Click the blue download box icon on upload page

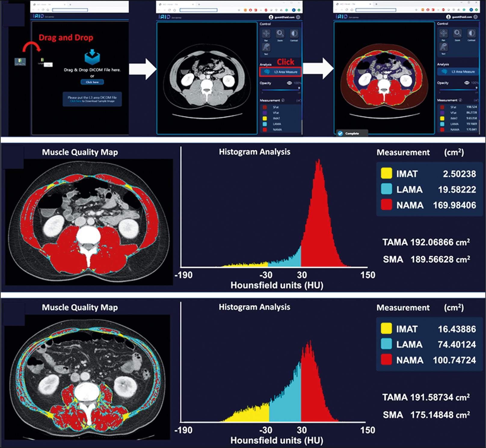92,57
